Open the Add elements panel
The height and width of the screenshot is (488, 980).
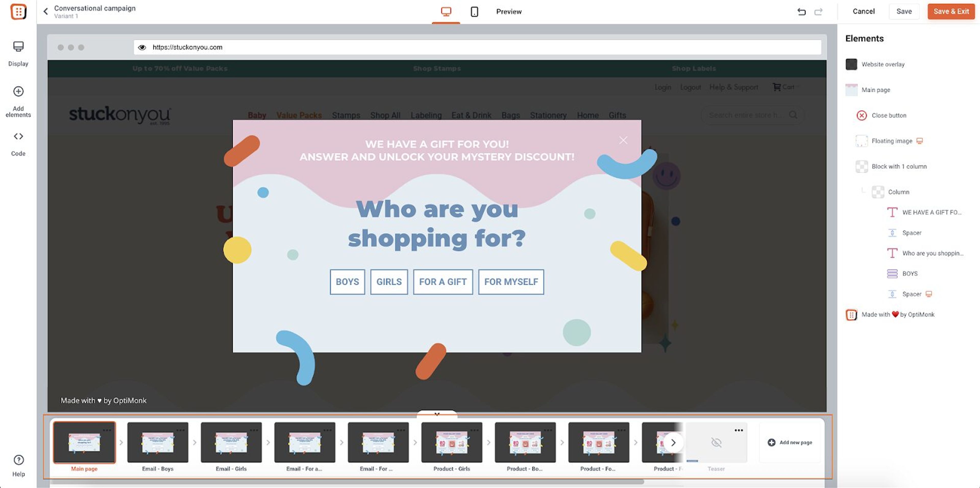point(18,101)
